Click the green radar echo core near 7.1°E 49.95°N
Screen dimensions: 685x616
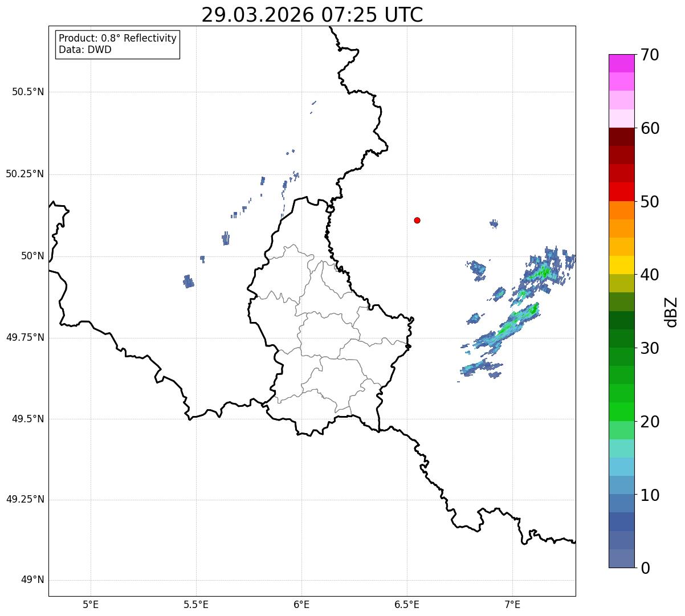(x=545, y=272)
